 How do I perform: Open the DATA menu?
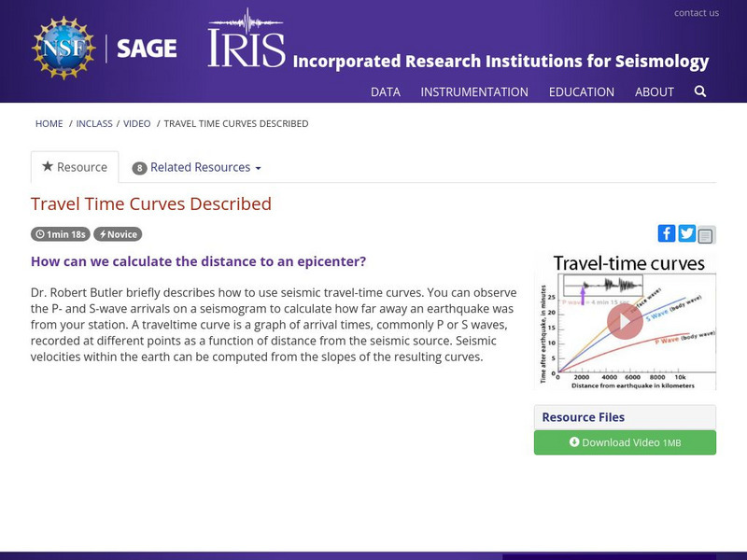click(x=387, y=91)
